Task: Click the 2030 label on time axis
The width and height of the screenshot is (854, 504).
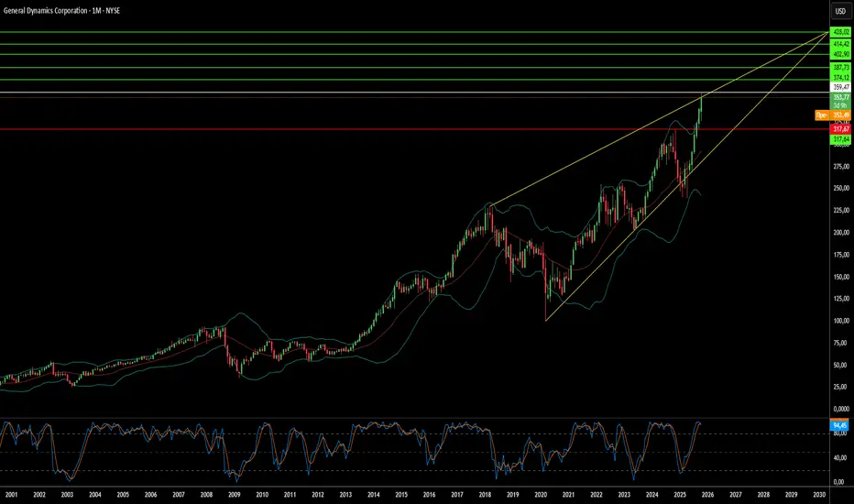Action: click(818, 495)
